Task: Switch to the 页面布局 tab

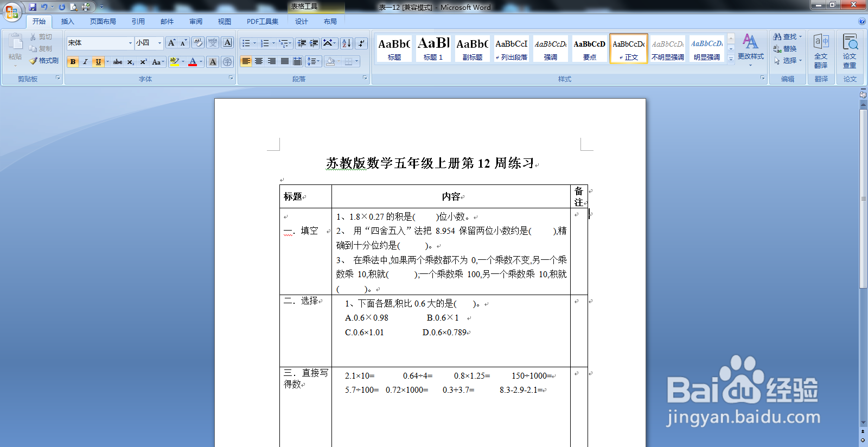Action: tap(103, 22)
